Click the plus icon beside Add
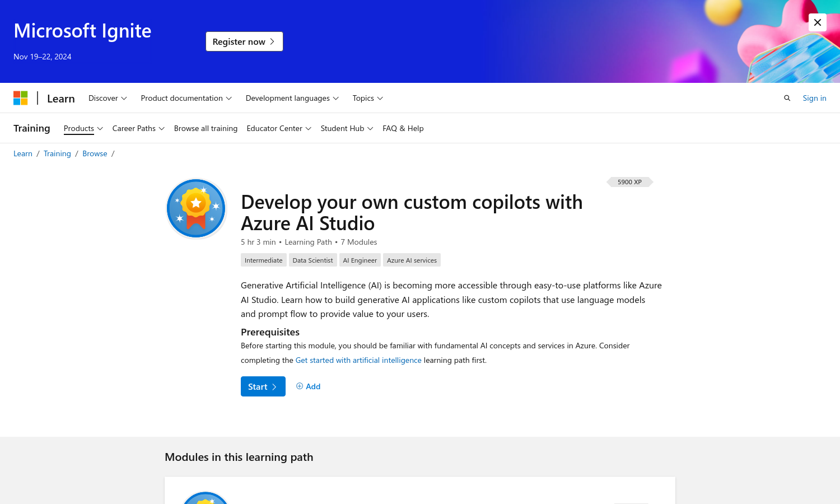Viewport: 840px width, 504px height. point(300,386)
